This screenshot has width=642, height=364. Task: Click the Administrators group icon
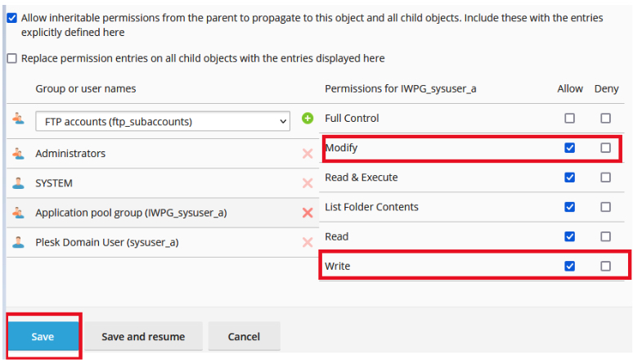pyautogui.click(x=18, y=154)
